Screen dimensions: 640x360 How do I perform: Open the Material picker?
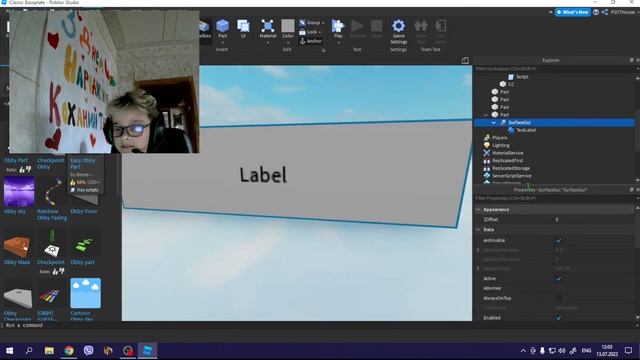tap(268, 29)
